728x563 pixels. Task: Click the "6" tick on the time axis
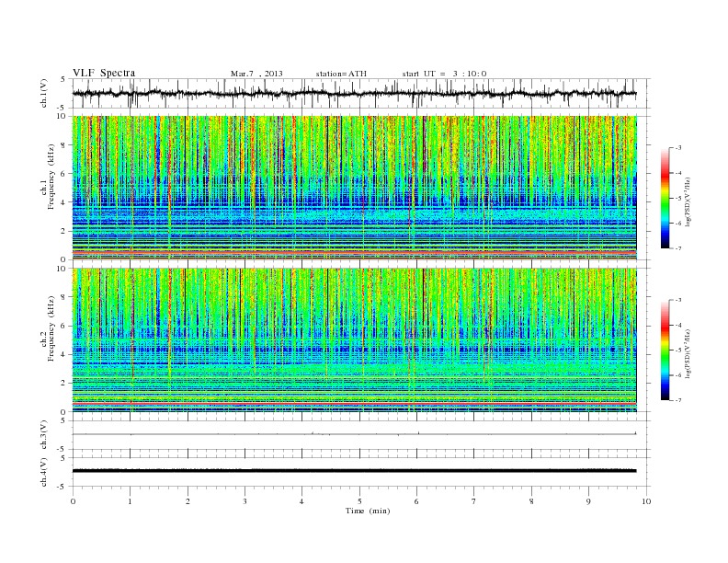(x=416, y=501)
